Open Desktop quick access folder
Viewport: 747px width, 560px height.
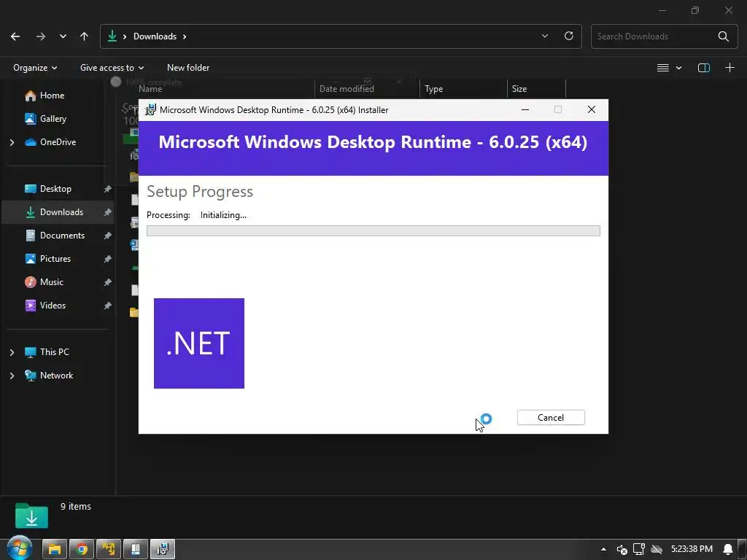coord(55,189)
